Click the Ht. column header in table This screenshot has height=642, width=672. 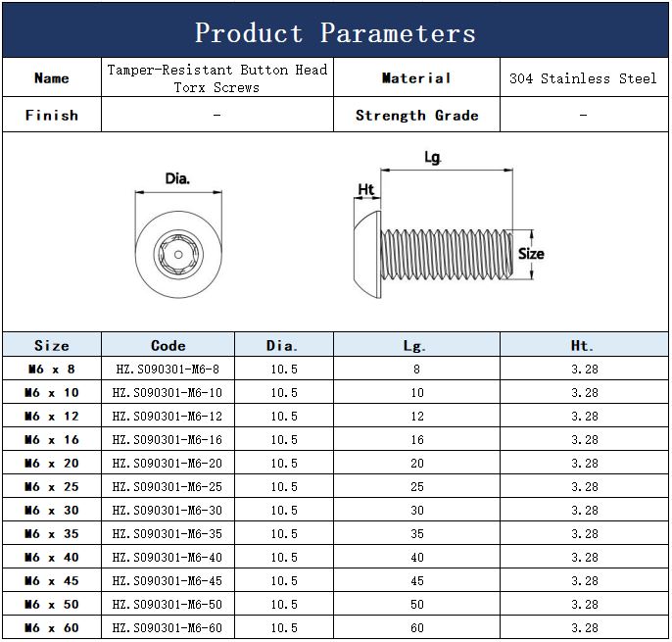point(584,345)
